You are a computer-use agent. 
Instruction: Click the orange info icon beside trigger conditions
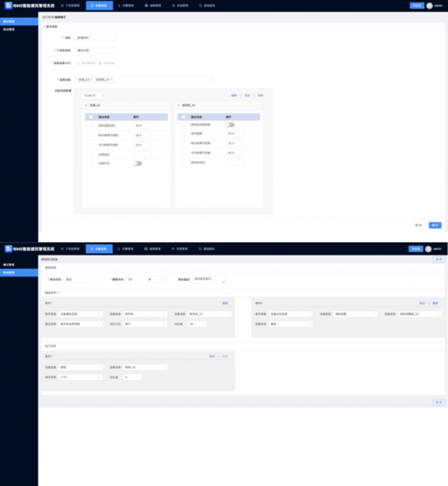(58, 293)
